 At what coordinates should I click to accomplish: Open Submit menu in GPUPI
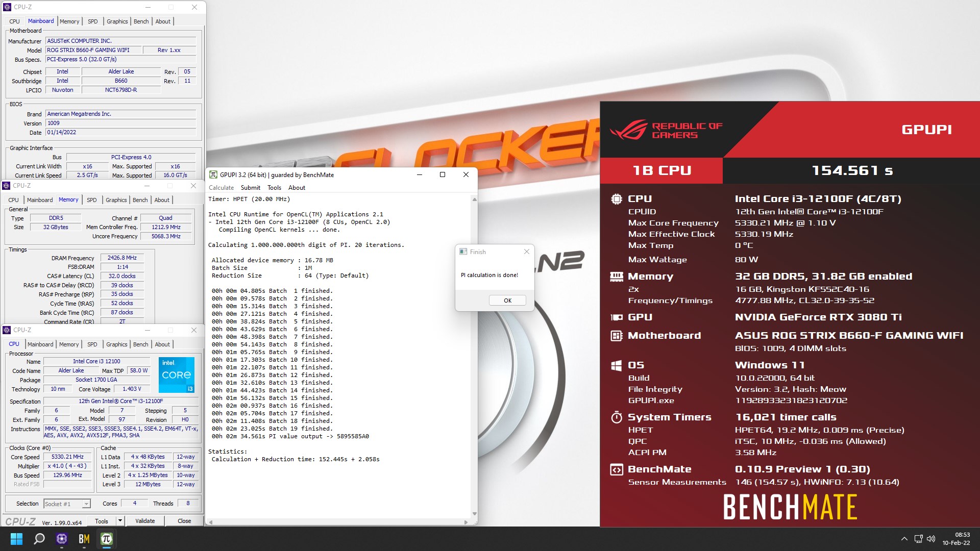[x=250, y=188]
